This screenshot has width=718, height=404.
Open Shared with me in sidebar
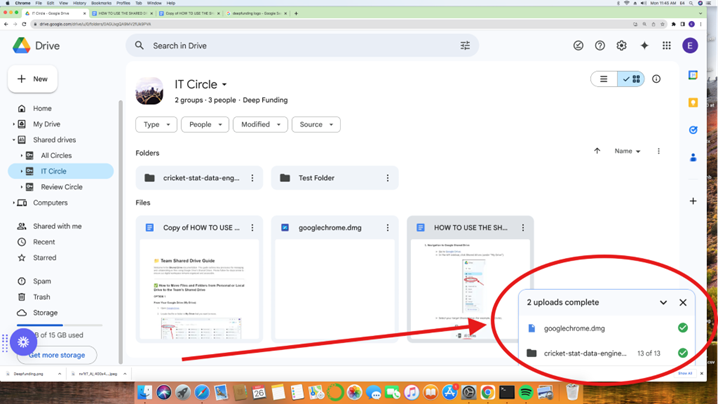coord(57,226)
